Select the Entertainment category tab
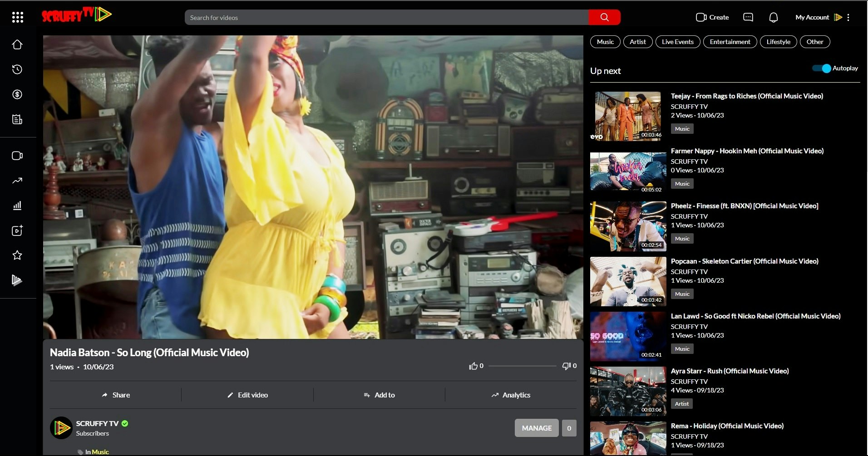The width and height of the screenshot is (868, 456). 730,42
